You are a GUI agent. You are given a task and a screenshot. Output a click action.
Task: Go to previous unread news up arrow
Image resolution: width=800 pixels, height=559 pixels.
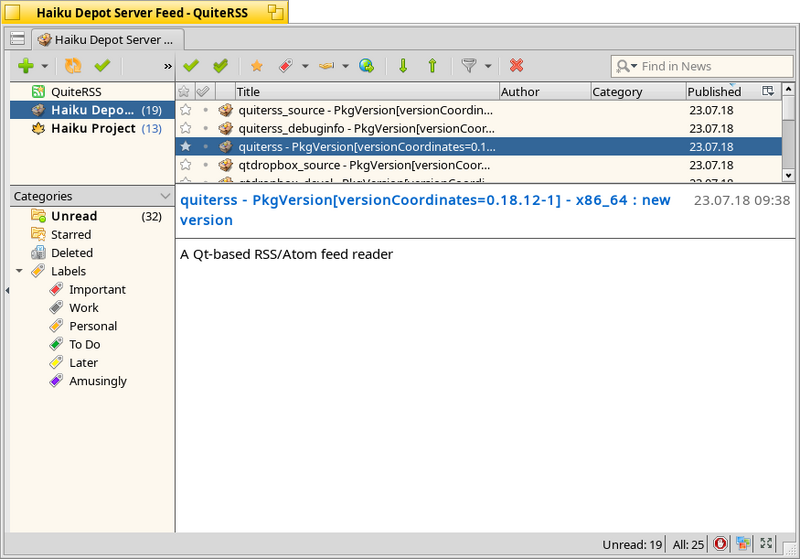tap(432, 66)
